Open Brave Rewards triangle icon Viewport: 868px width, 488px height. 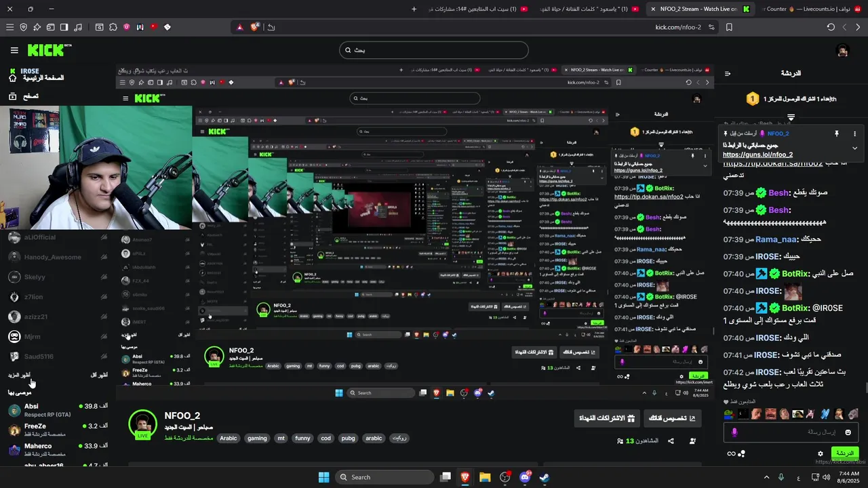239,27
